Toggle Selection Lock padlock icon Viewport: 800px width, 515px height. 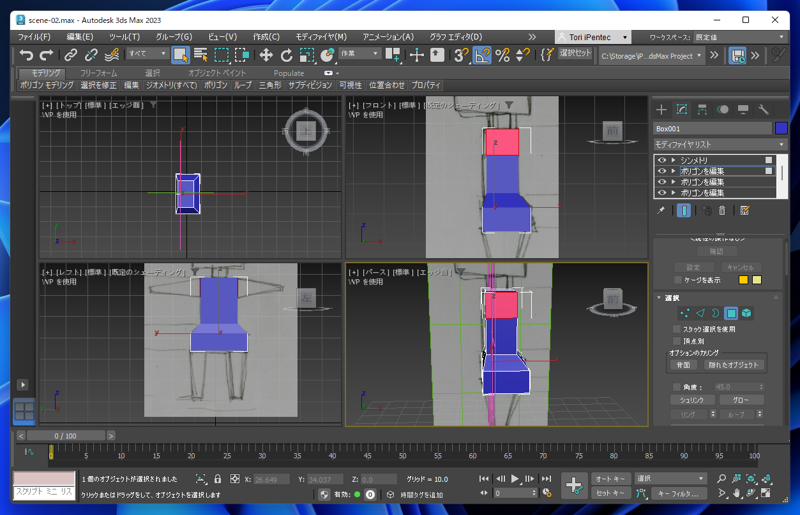point(218,479)
